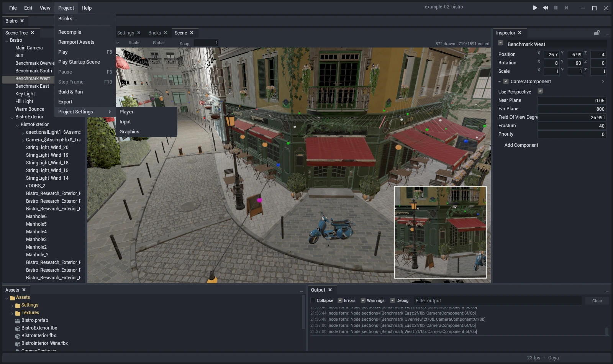Close the Scene Tree tab
613x364 pixels.
[33, 33]
